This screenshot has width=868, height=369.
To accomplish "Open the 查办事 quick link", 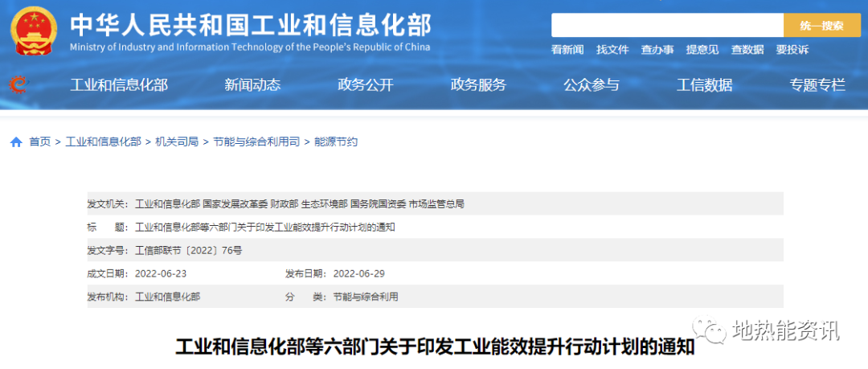I will click(657, 50).
